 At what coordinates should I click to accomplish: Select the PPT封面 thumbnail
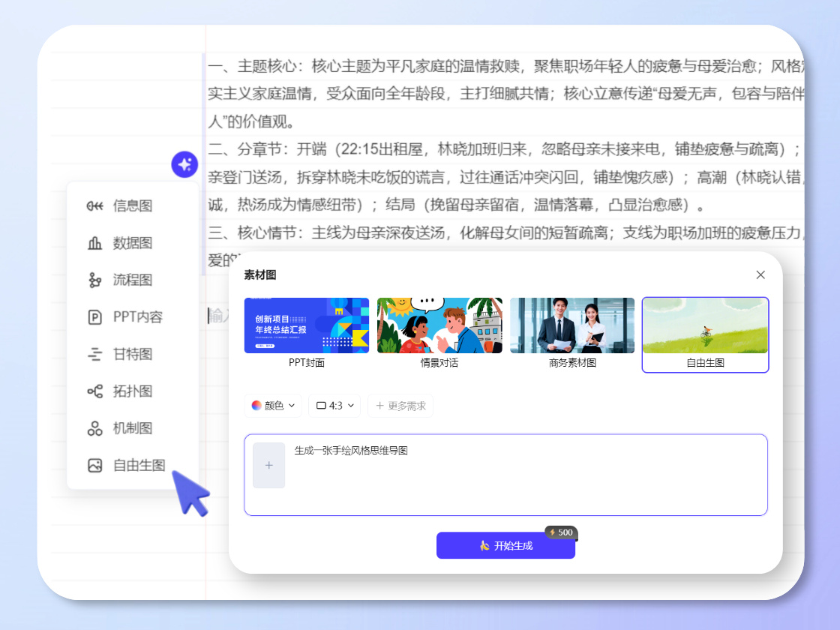(x=306, y=326)
